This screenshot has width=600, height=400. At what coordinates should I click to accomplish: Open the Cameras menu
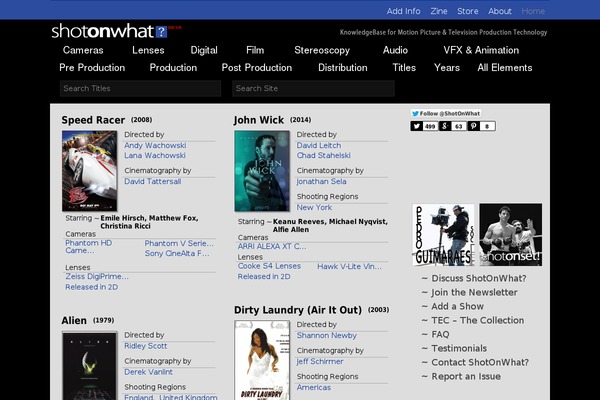tap(83, 50)
